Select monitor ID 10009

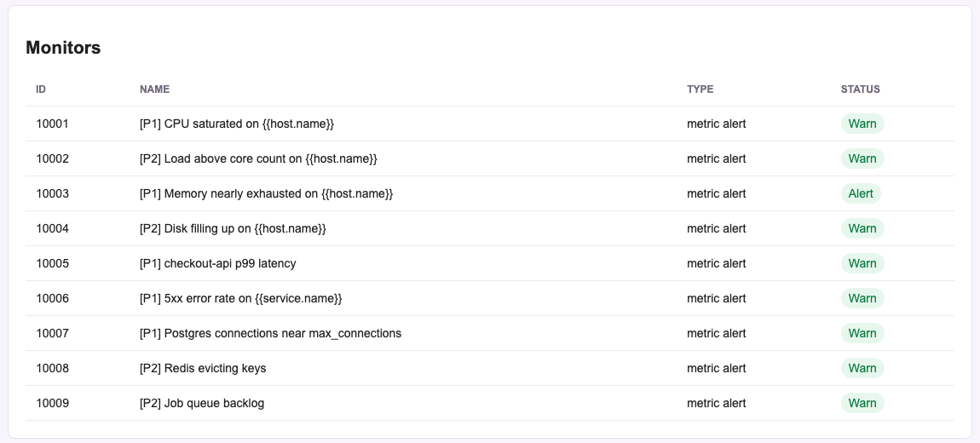[x=53, y=404]
